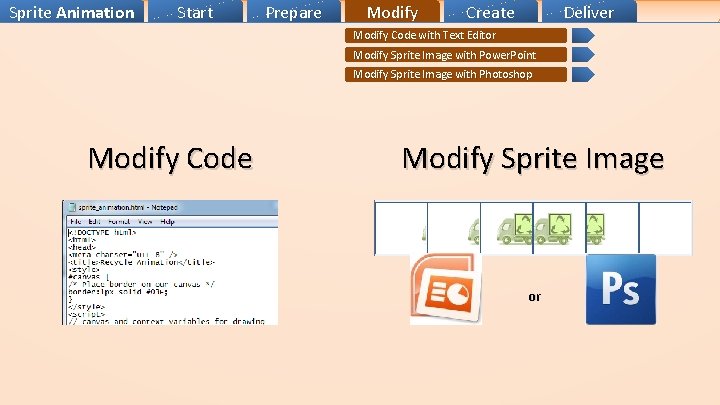Open Format menu in Notepad screenshot
The image size is (720, 405).
[119, 221]
